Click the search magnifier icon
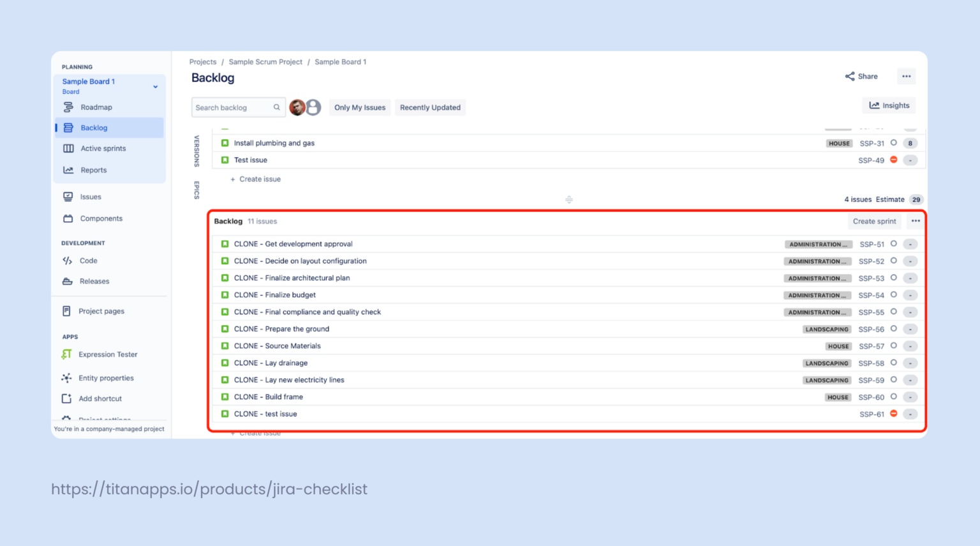The image size is (980, 546). coord(276,107)
